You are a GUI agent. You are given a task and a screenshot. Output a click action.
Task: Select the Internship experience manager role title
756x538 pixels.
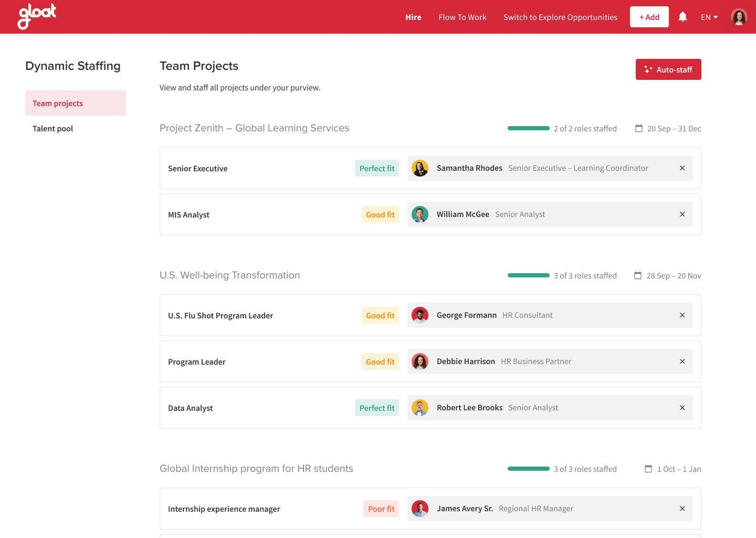point(224,509)
